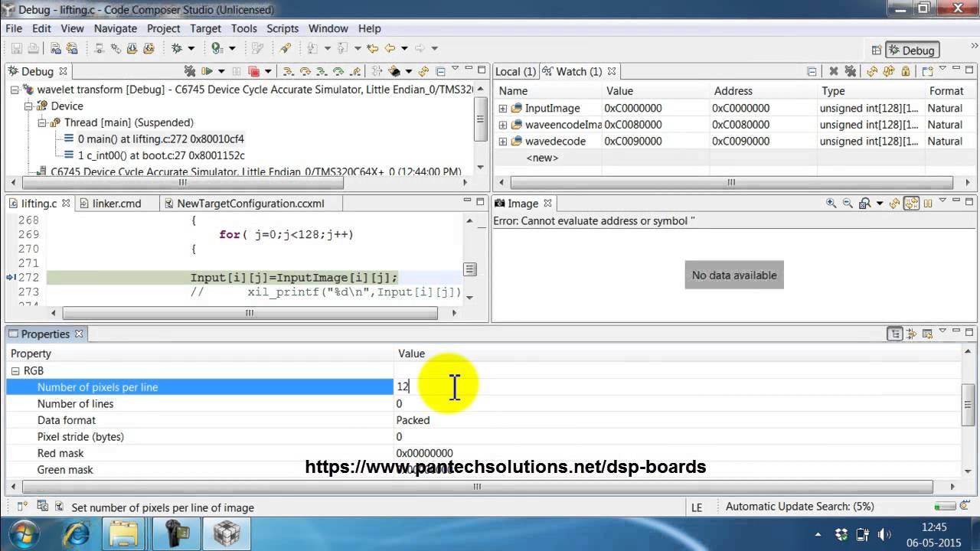The width and height of the screenshot is (980, 551).
Task: Click the Data format value Packed
Action: (x=413, y=420)
